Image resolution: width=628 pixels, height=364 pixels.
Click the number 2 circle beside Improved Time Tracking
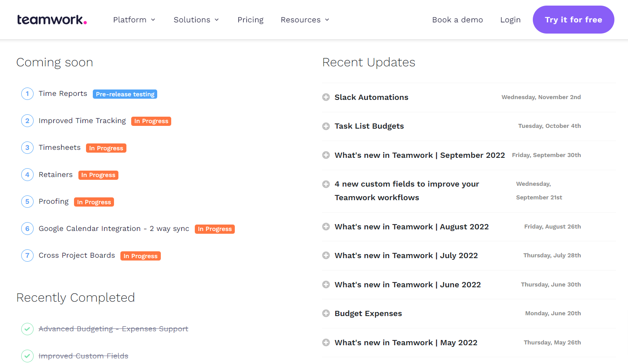pos(27,121)
